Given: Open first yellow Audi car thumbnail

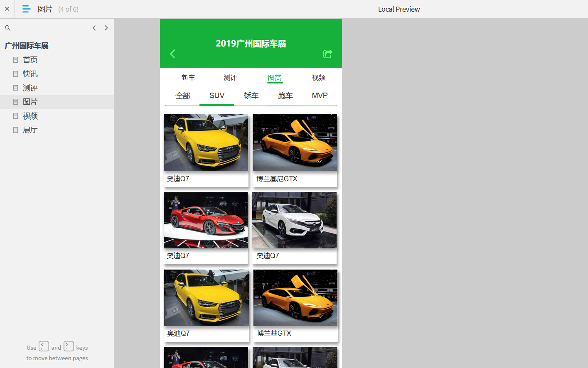Looking at the screenshot, I should coord(206,142).
